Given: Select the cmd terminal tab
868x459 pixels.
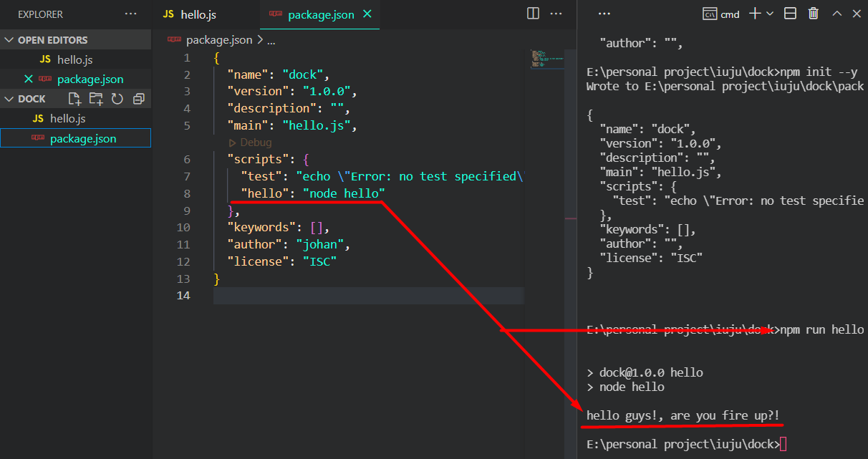Looking at the screenshot, I should point(721,14).
